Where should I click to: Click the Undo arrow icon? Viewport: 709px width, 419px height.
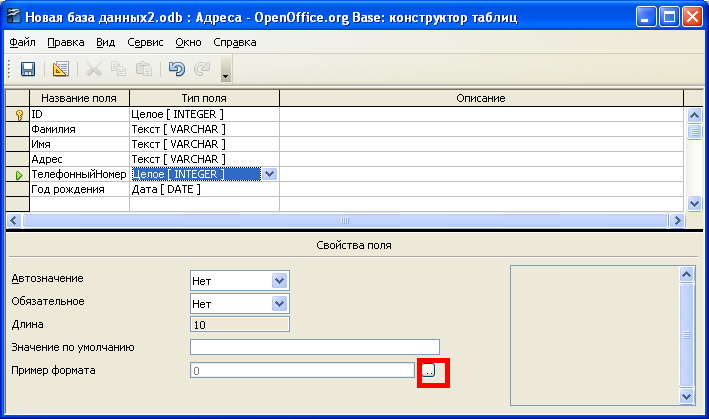point(177,69)
